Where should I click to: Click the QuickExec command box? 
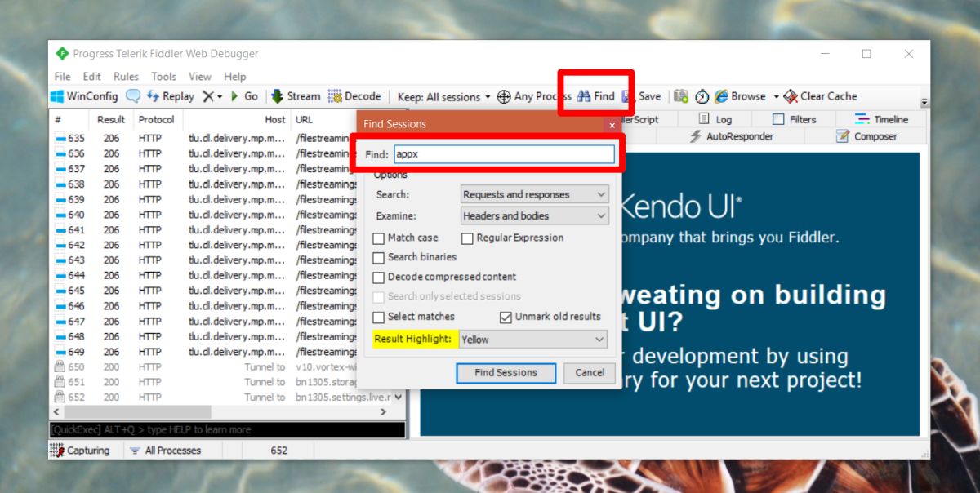tap(227, 429)
